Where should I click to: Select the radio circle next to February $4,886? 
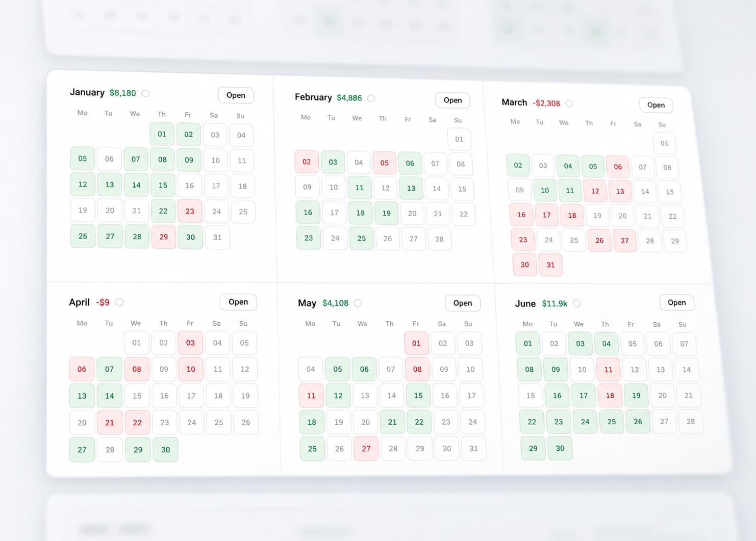(x=371, y=98)
